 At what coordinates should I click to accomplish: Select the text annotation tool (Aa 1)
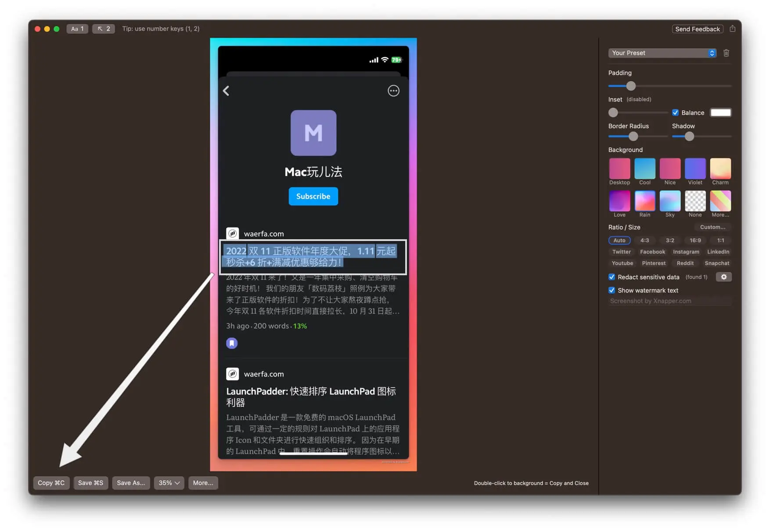coord(77,29)
